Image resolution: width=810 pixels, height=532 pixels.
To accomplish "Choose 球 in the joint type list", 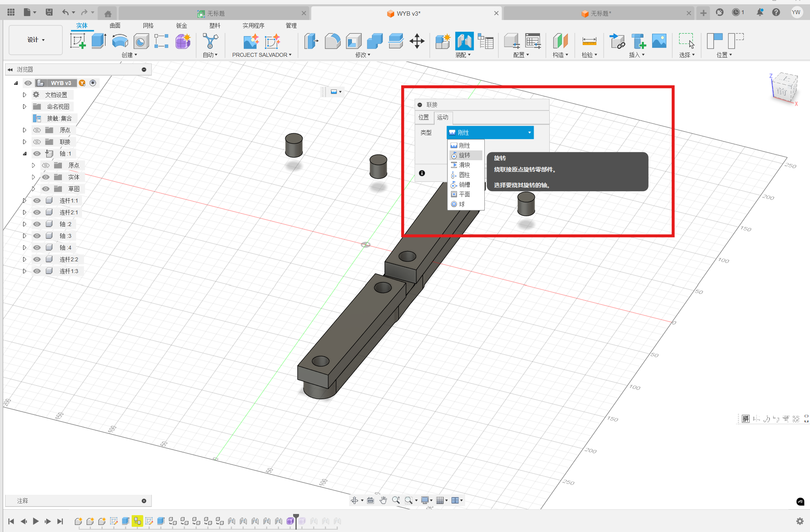I will 466,204.
